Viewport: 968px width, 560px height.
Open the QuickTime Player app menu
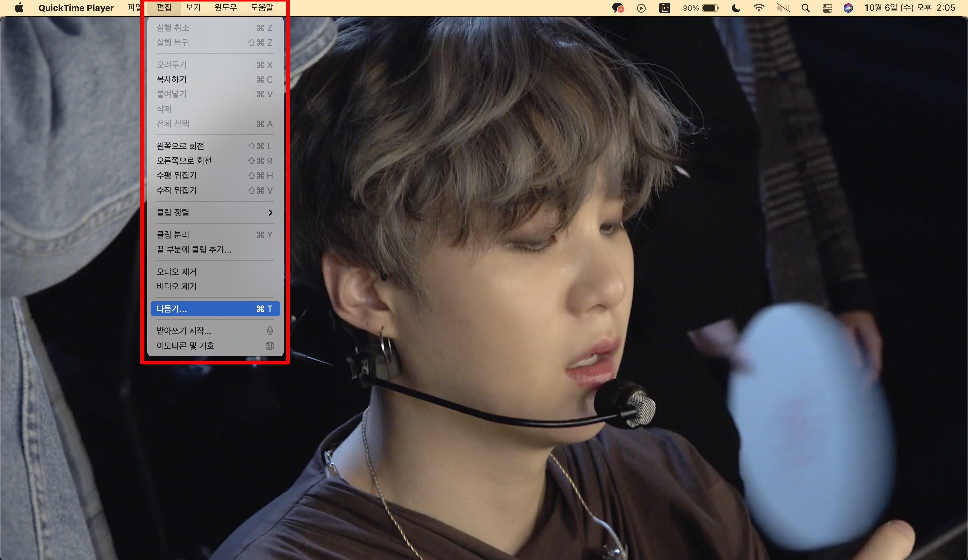click(x=76, y=8)
